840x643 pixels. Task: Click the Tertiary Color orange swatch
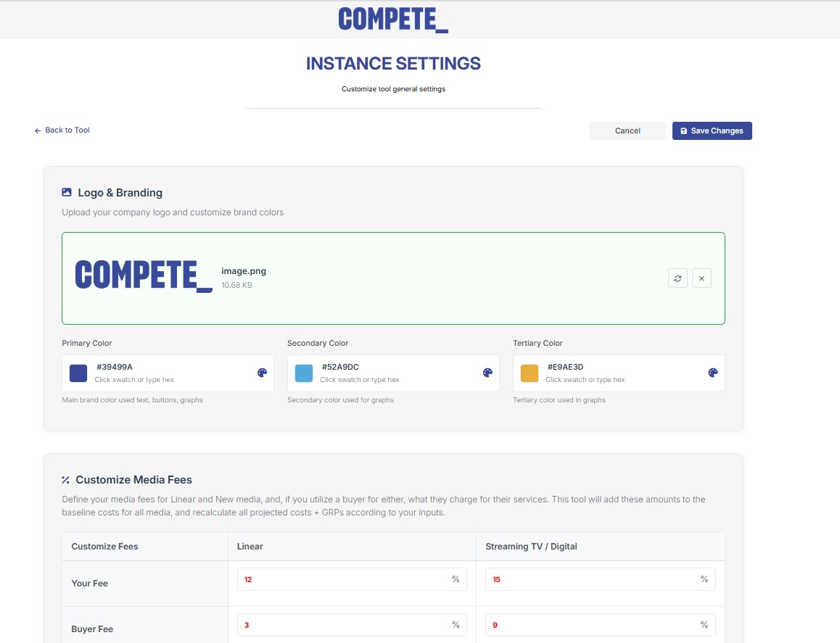point(530,373)
